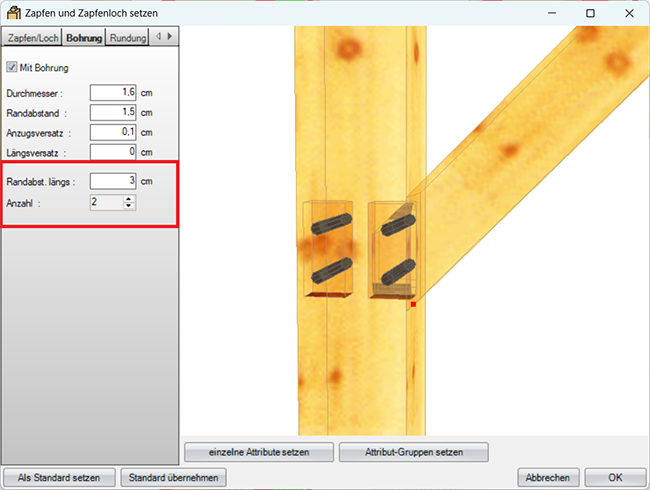650x490 pixels.
Task: Decrease Anzahl with down spinner arrow
Action: tap(129, 206)
